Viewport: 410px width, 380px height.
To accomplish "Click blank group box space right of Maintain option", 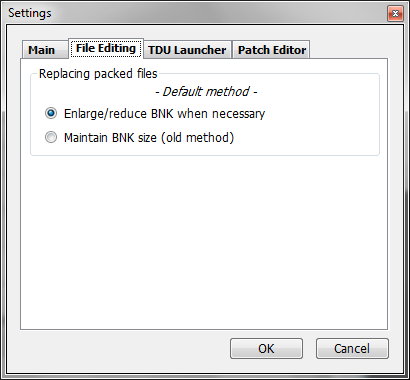I will (305, 138).
